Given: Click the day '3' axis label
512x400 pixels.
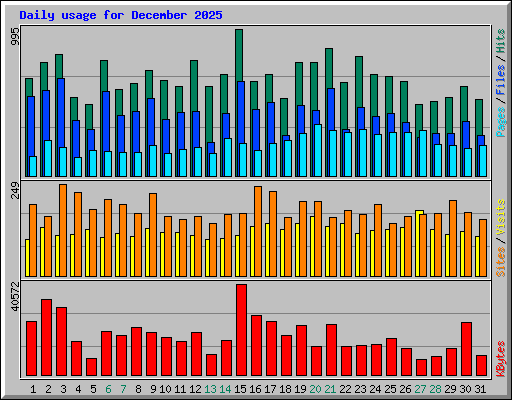Looking at the screenshot, I should [x=63, y=389].
